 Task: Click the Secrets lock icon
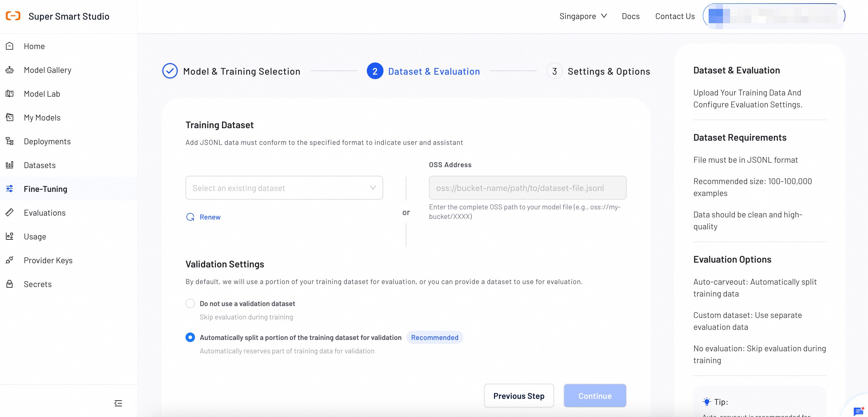pyautogui.click(x=10, y=284)
